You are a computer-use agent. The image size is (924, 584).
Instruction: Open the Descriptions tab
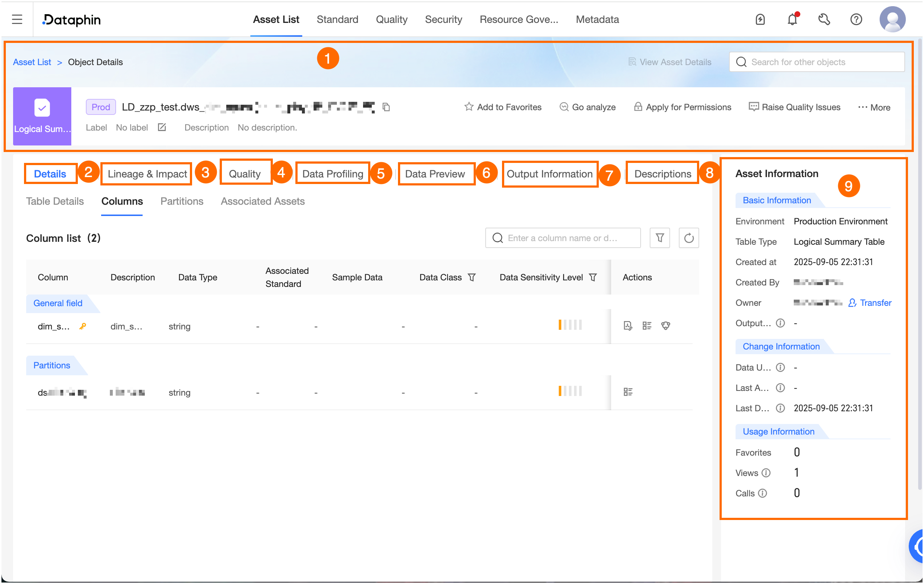click(663, 174)
